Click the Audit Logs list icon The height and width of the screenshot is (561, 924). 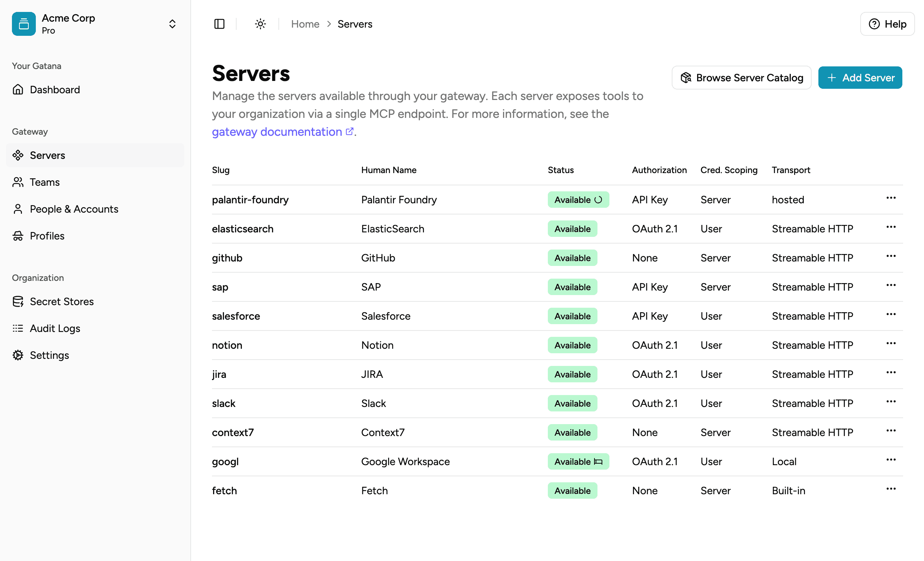click(18, 328)
